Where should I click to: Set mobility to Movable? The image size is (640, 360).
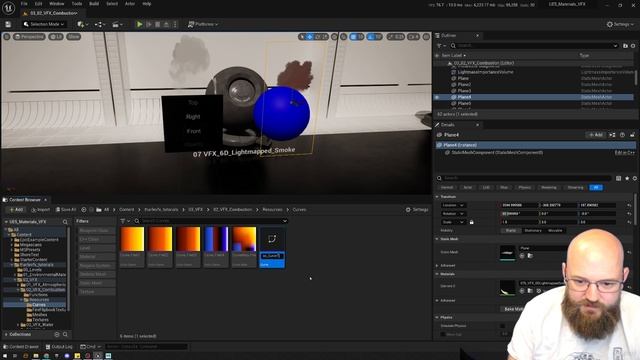(555, 231)
